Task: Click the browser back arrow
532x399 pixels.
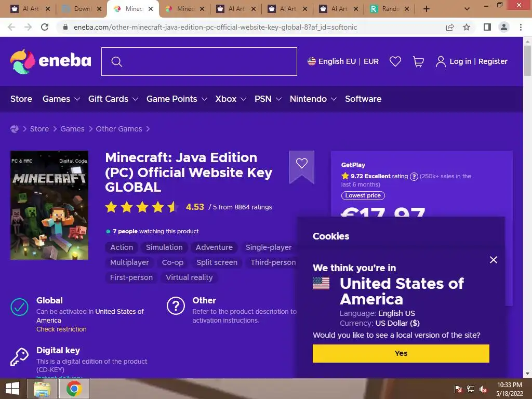Action: point(11,27)
